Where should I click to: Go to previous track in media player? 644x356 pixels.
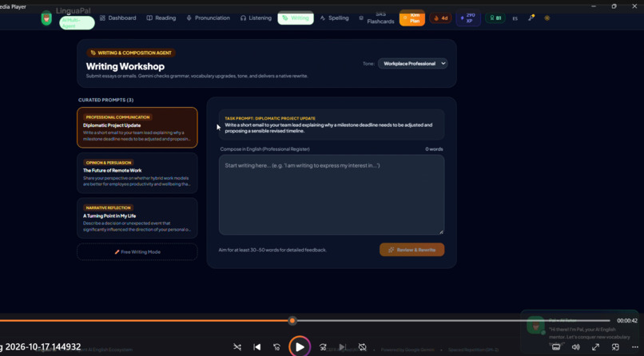pyautogui.click(x=257, y=347)
